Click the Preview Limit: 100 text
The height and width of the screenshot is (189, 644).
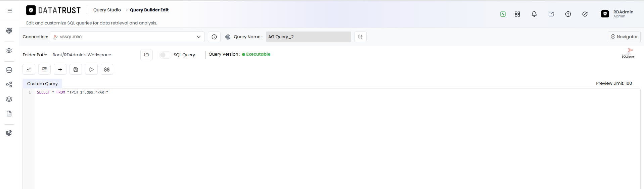[x=614, y=83]
